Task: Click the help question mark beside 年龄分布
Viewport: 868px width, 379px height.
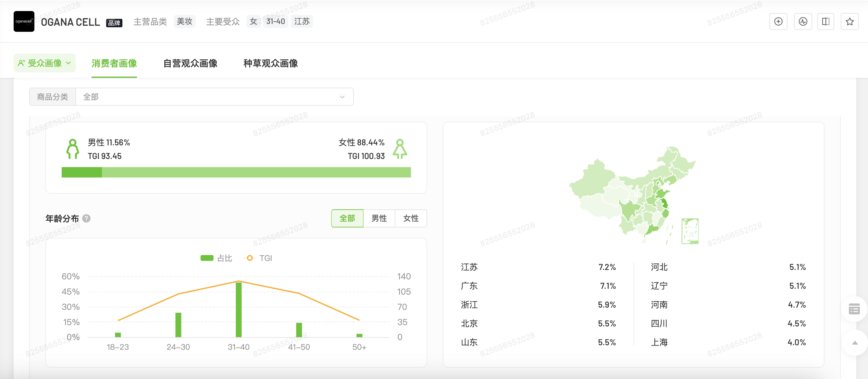Action: [87, 219]
